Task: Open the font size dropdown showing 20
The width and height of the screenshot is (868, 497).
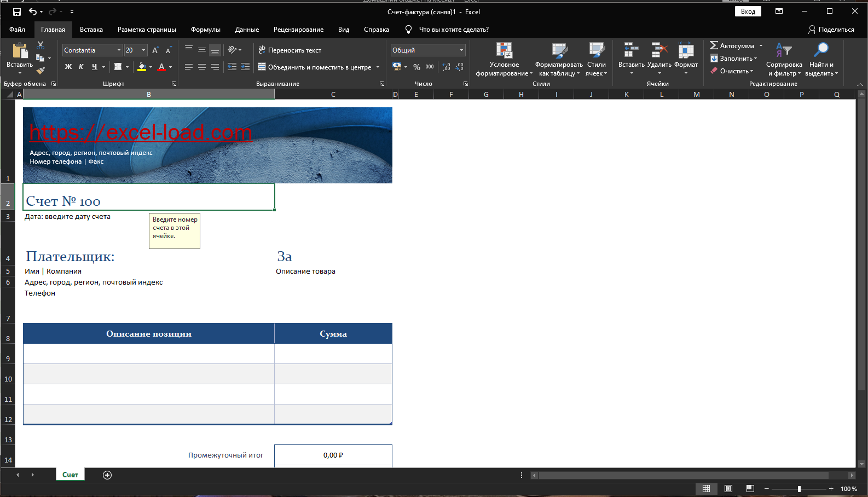Action: [x=144, y=50]
